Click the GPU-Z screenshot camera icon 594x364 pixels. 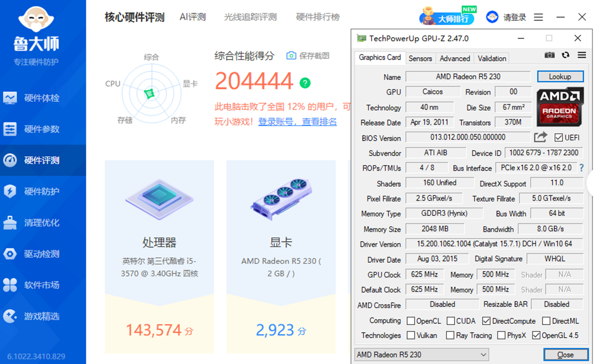pyautogui.click(x=549, y=55)
